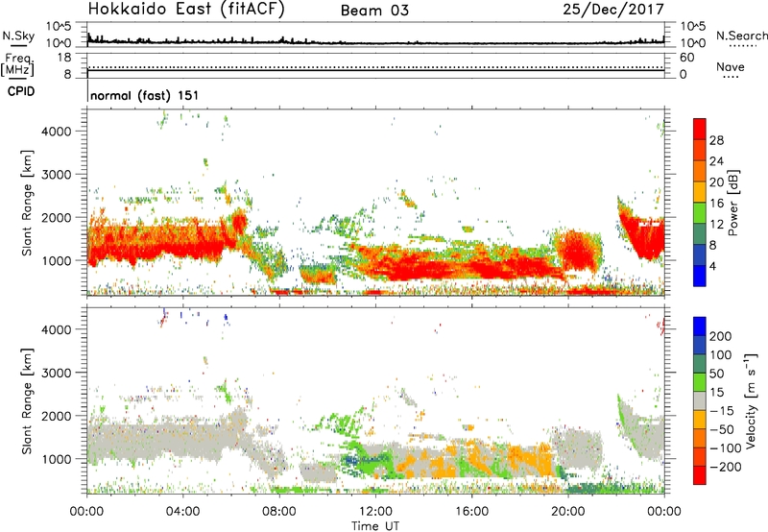Click the 'Hokkaido East (fitACF)' plot title
This screenshot has height=532, width=768.
pos(186,10)
